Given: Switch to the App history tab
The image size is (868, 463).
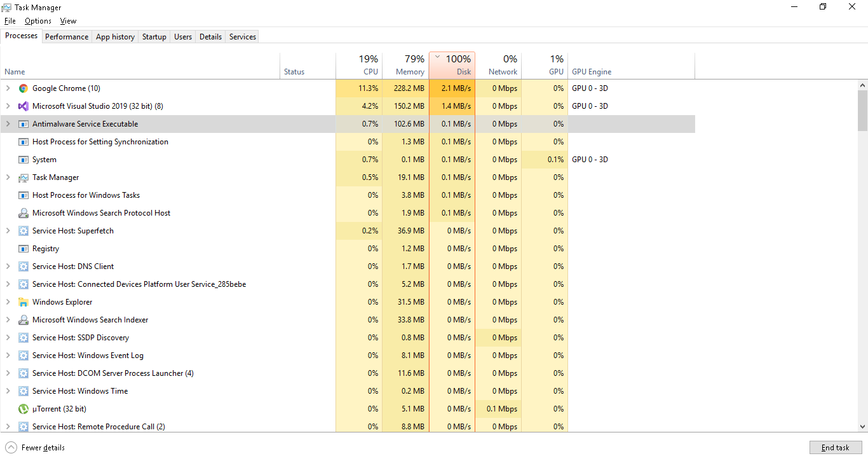Looking at the screenshot, I should click(x=115, y=37).
